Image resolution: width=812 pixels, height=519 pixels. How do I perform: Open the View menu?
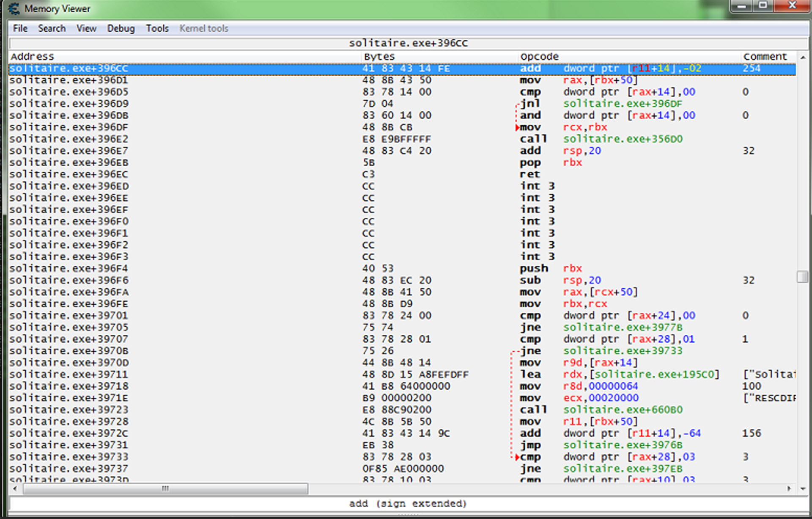86,28
